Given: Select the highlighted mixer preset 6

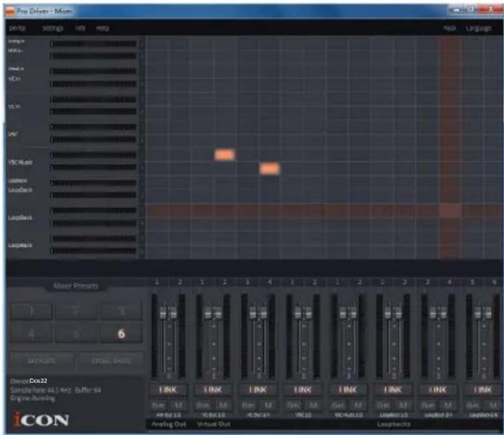Looking at the screenshot, I should click(121, 334).
